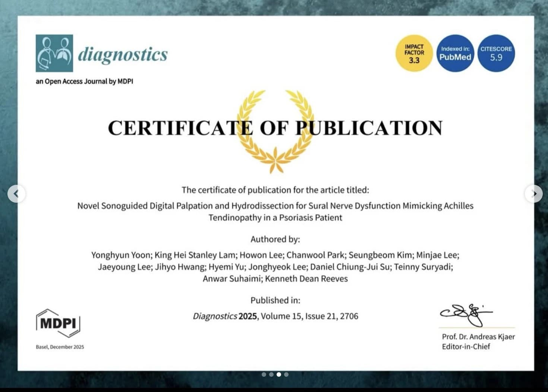The width and height of the screenshot is (548, 392).
Task: Click author name 'Yonghyun Yoon'
Action: click(x=121, y=255)
